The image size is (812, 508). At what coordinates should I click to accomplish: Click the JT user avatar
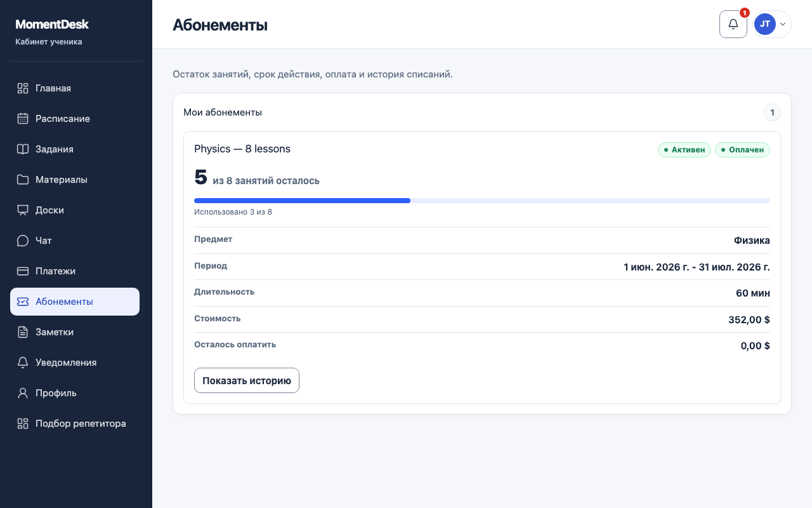point(765,24)
